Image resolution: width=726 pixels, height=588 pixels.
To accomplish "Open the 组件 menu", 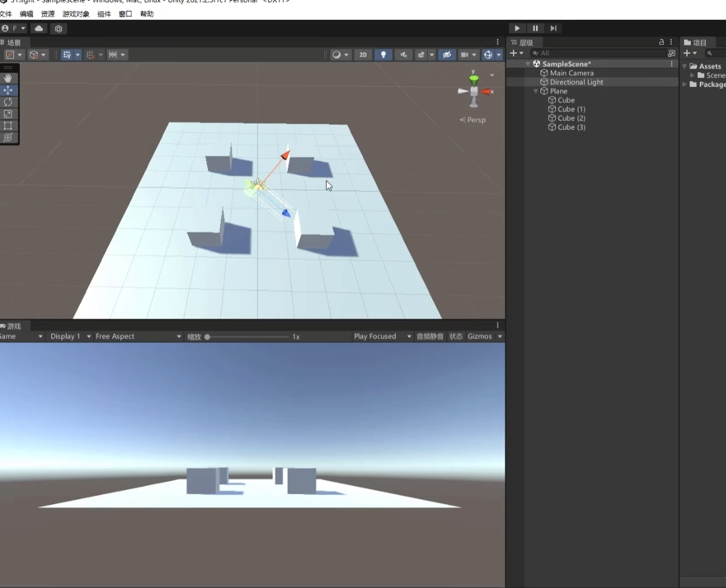I will tap(104, 14).
